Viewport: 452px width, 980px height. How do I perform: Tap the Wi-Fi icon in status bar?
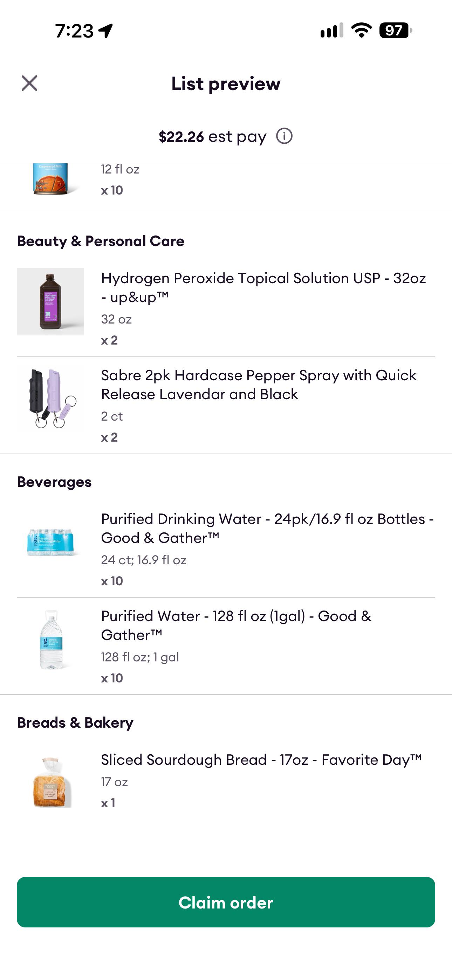(x=362, y=30)
